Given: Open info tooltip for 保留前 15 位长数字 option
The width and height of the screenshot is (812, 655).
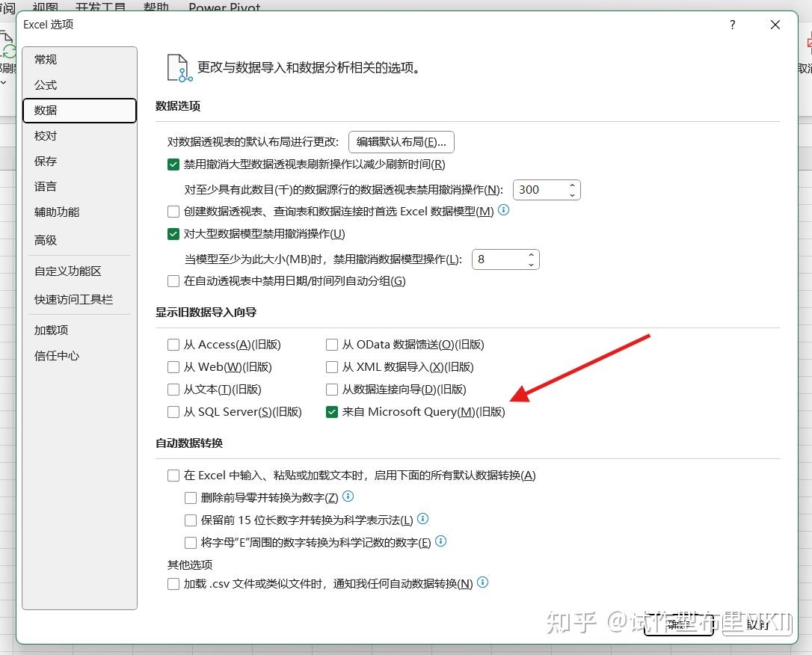Looking at the screenshot, I should [x=422, y=519].
